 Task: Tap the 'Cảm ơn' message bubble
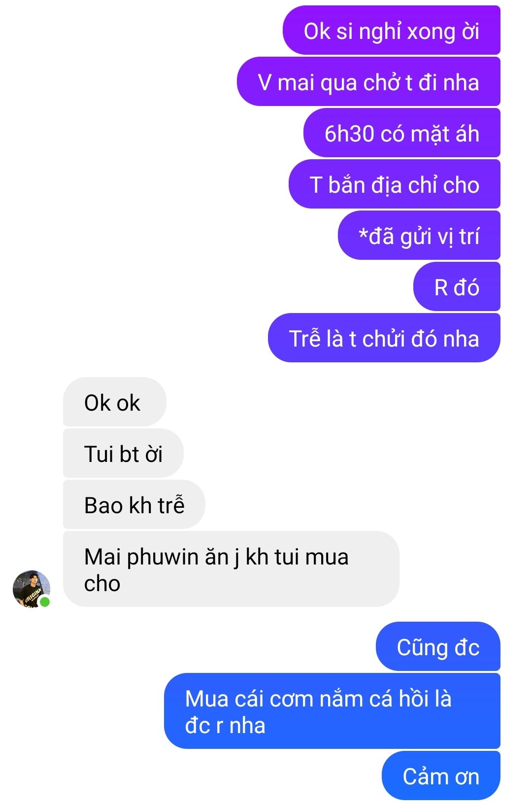tap(441, 775)
